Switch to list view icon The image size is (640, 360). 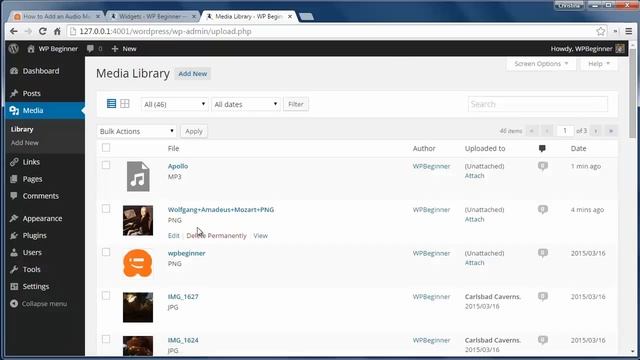(111, 103)
